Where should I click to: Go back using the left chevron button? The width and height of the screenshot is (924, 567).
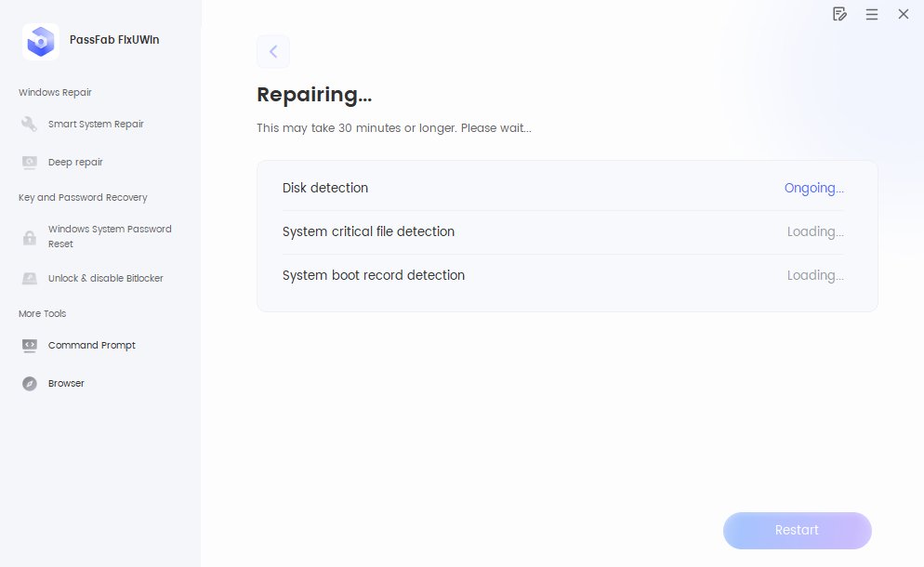point(273,52)
